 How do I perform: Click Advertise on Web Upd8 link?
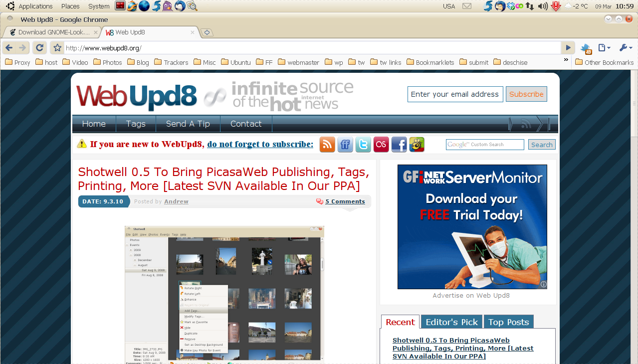coord(471,295)
